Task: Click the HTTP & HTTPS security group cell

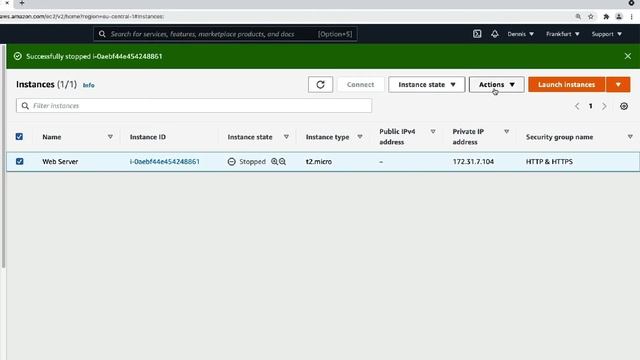Action: (549, 162)
